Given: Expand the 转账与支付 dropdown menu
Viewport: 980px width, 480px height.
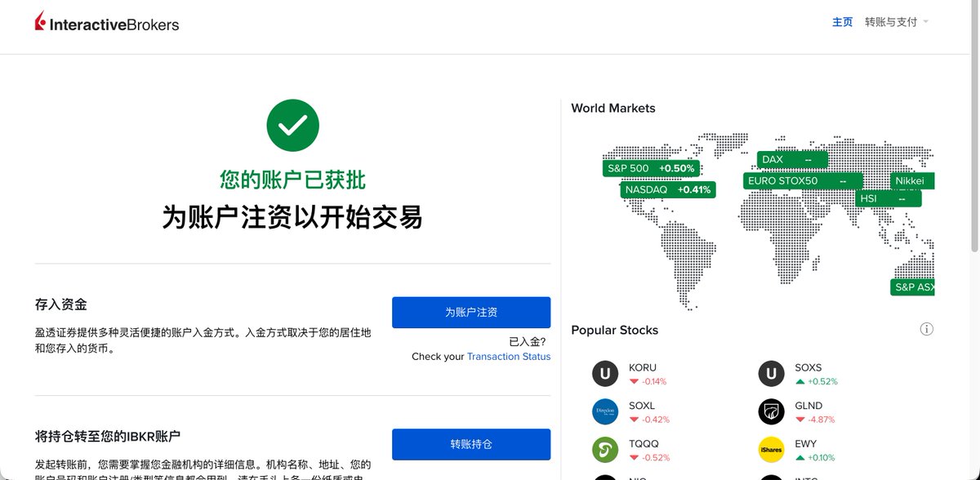Looking at the screenshot, I should click(897, 22).
